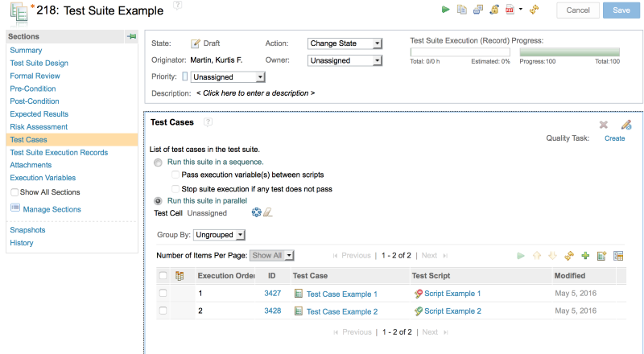Click the pencil edit icon in the Test Cases section
Viewport: 644px width, 354px height.
pos(626,125)
